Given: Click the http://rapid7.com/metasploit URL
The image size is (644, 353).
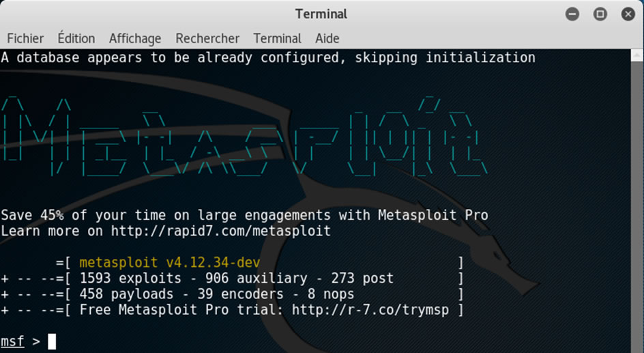Looking at the screenshot, I should 221,231.
